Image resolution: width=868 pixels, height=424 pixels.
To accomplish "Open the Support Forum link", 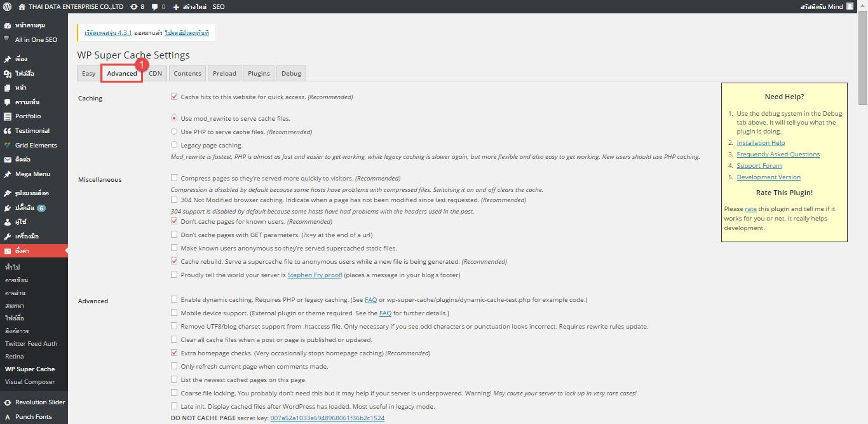I will click(759, 166).
